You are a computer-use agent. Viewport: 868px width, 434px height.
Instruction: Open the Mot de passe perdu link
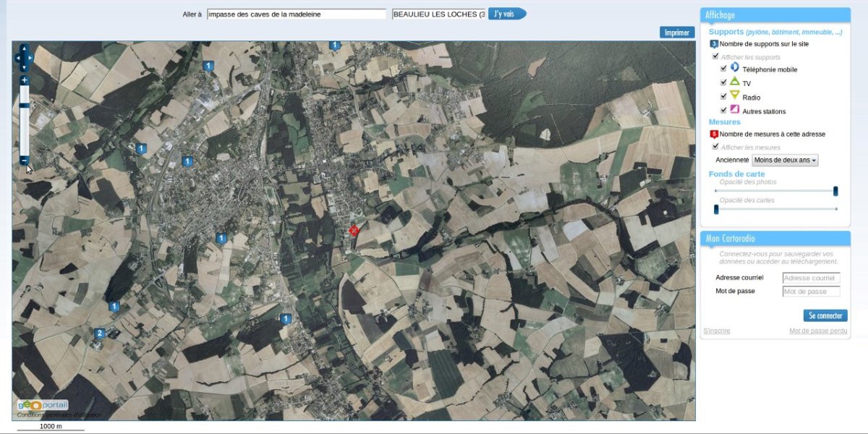818,331
